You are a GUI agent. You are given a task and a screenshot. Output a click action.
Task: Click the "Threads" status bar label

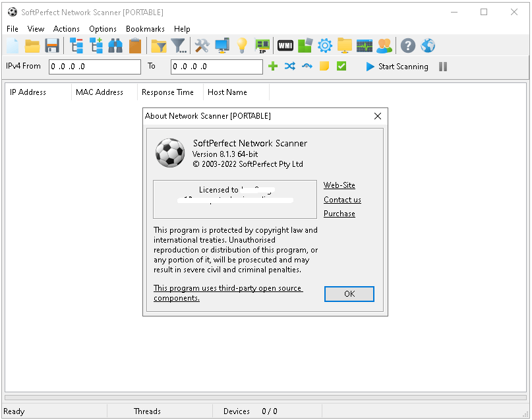point(147,411)
